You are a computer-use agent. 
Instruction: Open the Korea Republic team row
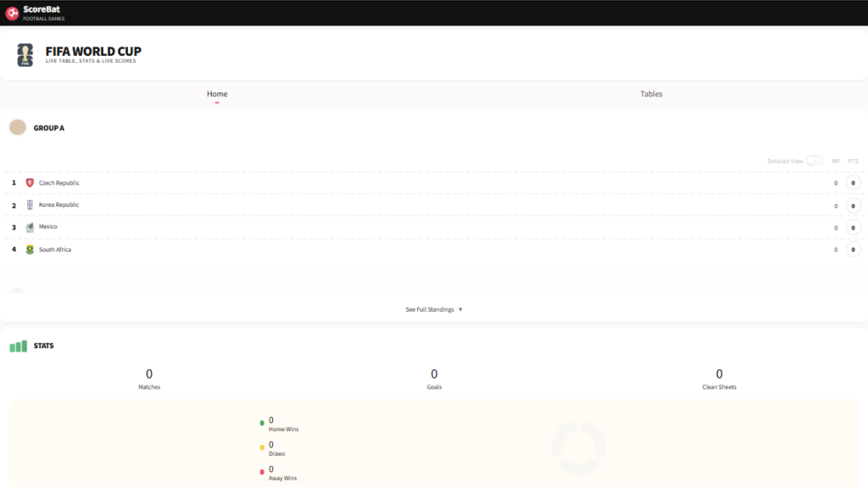tap(434, 205)
